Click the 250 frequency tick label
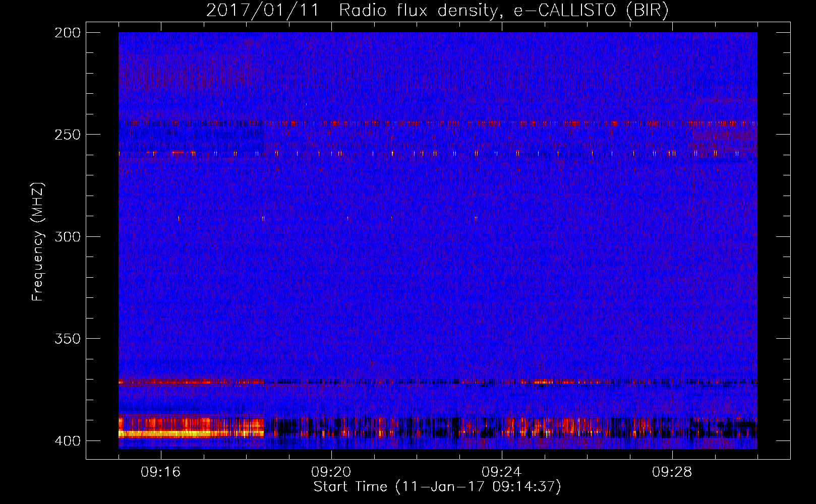This screenshot has height=504, width=816. coord(68,135)
